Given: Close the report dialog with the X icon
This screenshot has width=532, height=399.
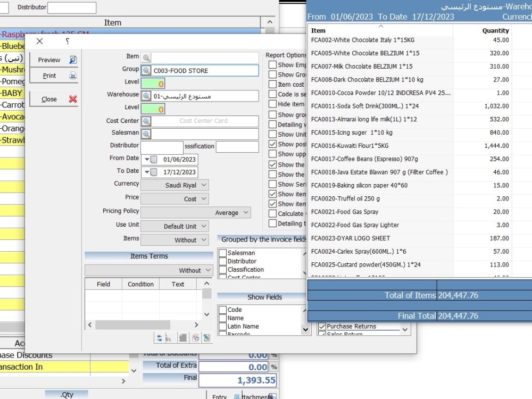Looking at the screenshot, I should pos(40,41).
